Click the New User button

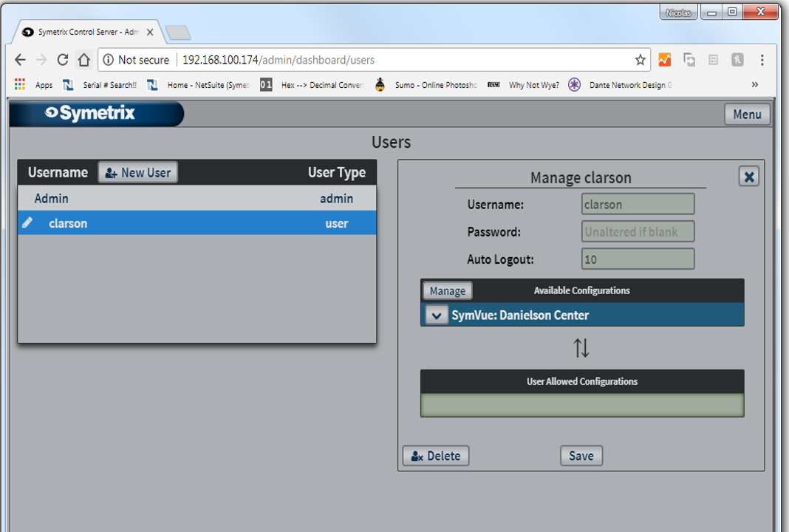[138, 173]
